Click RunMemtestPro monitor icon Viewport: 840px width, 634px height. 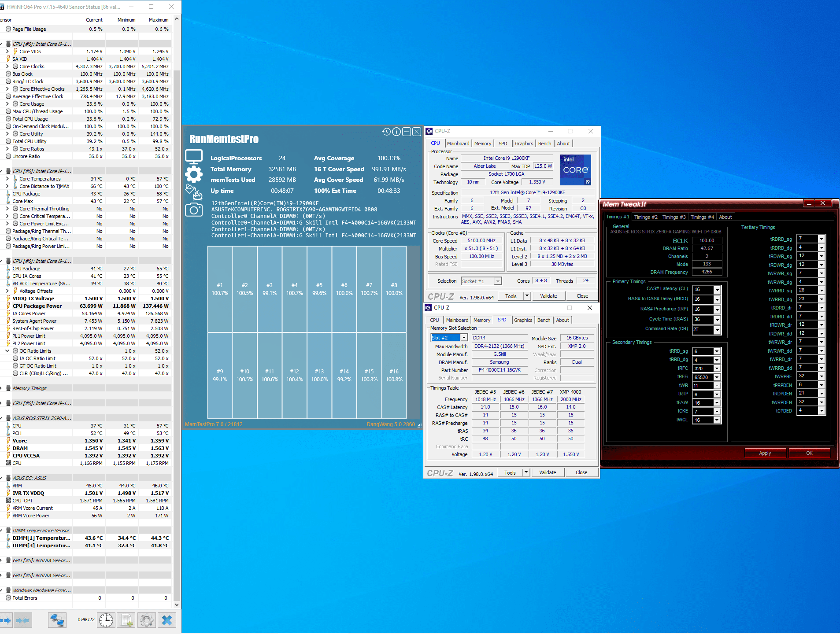194,156
